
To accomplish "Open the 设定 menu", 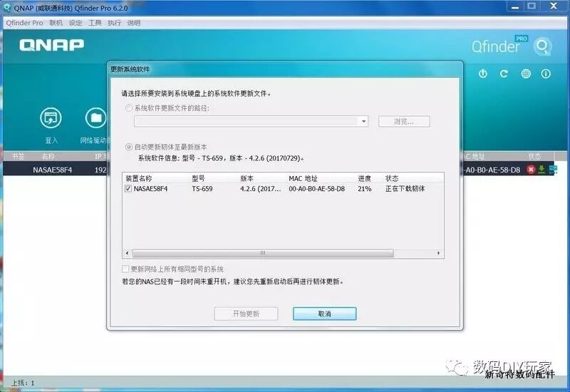I will point(76,23).
